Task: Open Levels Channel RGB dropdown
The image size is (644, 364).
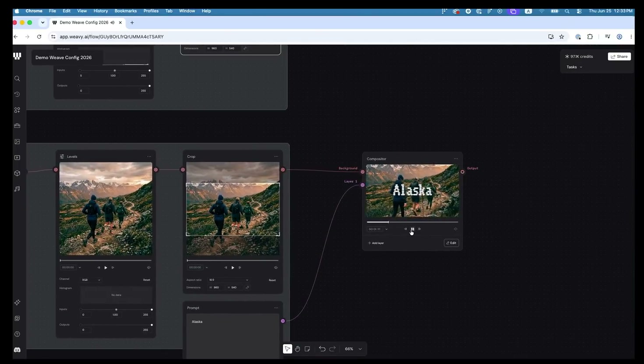Action: click(x=91, y=280)
